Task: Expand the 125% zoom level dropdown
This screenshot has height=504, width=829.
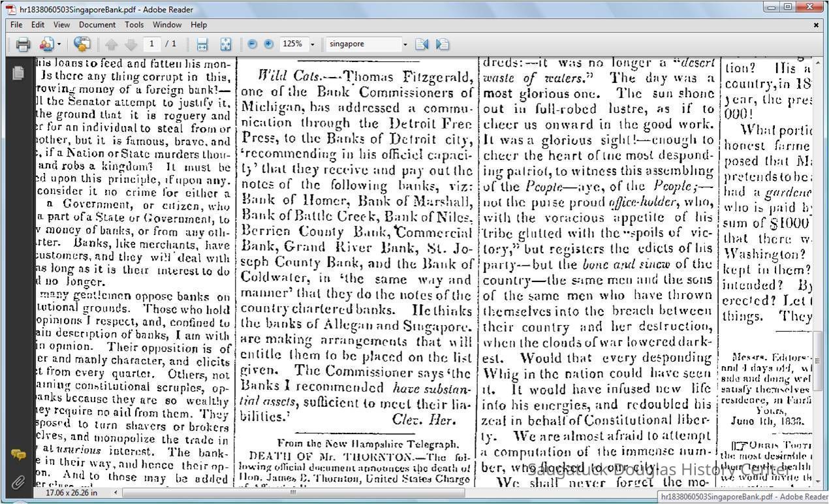Action: (313, 44)
